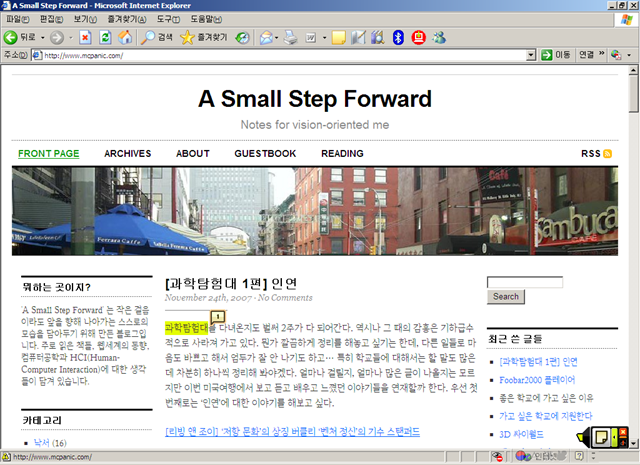Click the blog search input field
This screenshot has width=640, height=465.
525,282
